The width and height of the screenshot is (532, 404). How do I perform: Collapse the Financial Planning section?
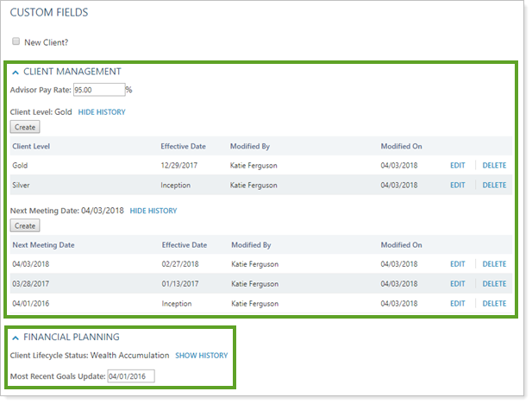pos(16,338)
